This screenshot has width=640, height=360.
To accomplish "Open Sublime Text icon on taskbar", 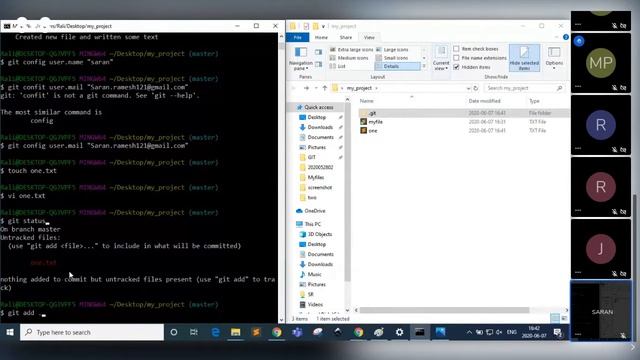I will pyautogui.click(x=256, y=332).
